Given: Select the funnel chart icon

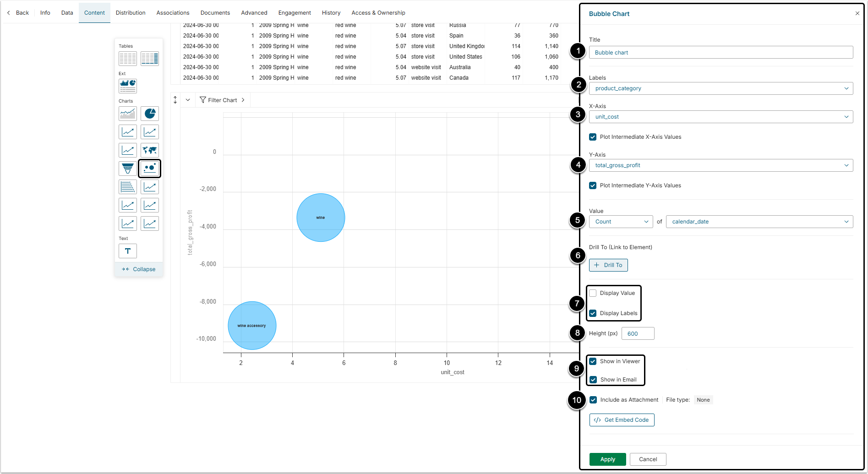Looking at the screenshot, I should (x=128, y=169).
